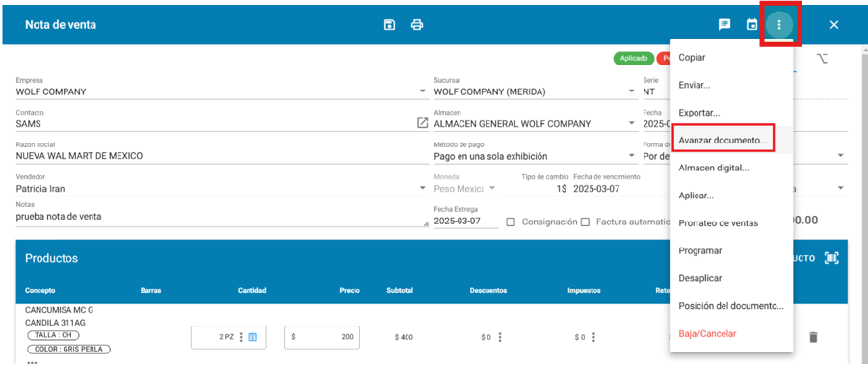This screenshot has height=365, width=868.
Task: Click the Fecha de vencimiento 2025-03-07 field
Action: click(x=620, y=189)
